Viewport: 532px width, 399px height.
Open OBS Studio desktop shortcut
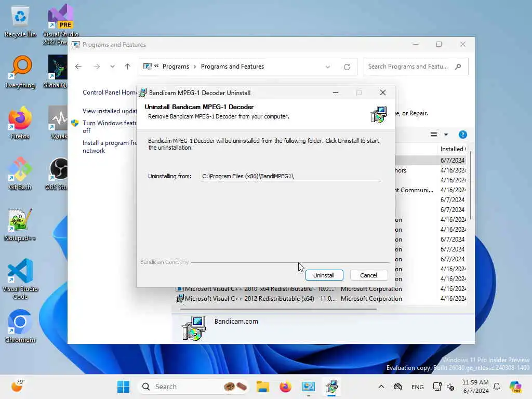(57, 174)
